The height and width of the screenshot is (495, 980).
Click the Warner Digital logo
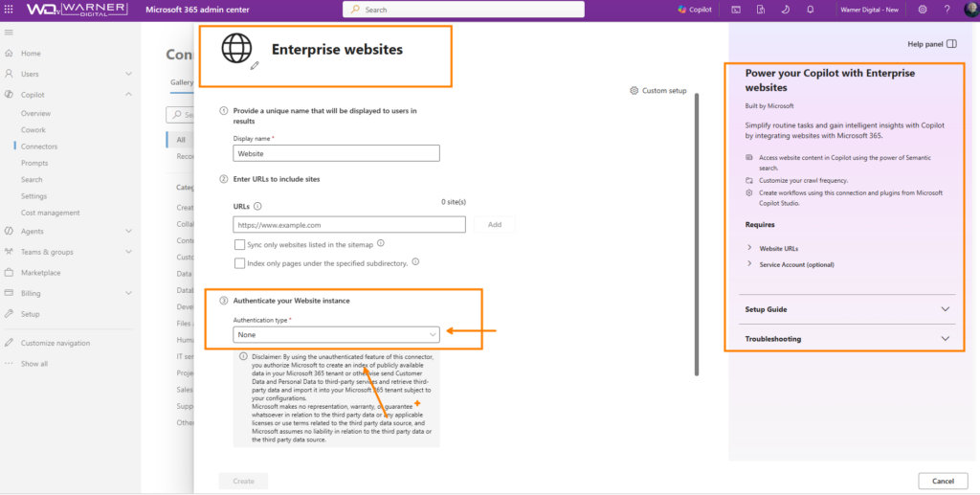[x=77, y=10]
